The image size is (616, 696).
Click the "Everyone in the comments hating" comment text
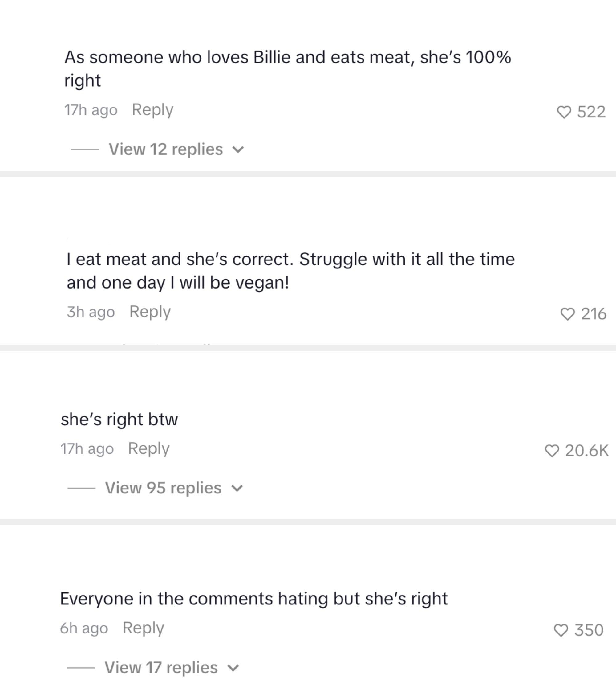253,599
